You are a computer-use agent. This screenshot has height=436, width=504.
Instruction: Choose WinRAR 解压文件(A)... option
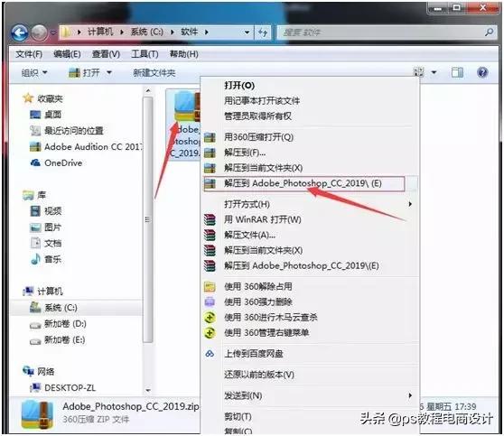[250, 235]
